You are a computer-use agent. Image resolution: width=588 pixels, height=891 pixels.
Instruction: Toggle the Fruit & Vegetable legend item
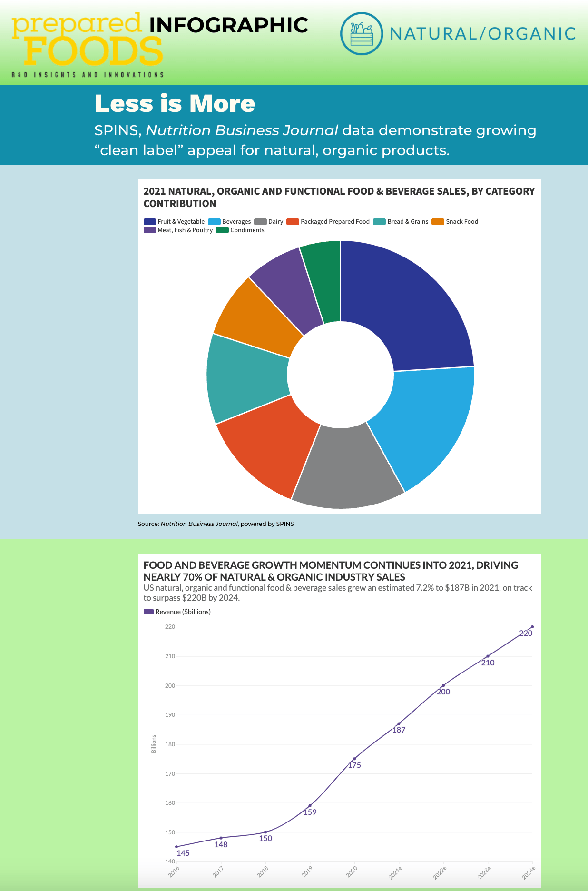[174, 222]
